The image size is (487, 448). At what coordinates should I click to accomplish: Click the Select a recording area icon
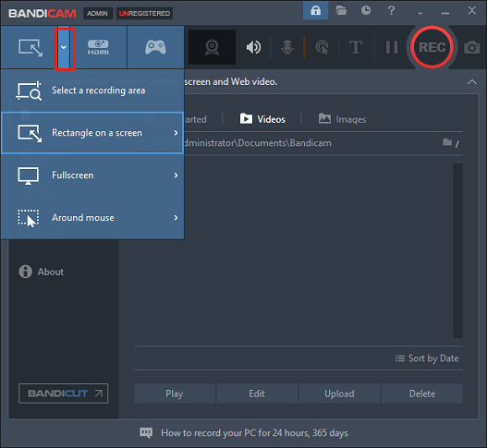29,91
